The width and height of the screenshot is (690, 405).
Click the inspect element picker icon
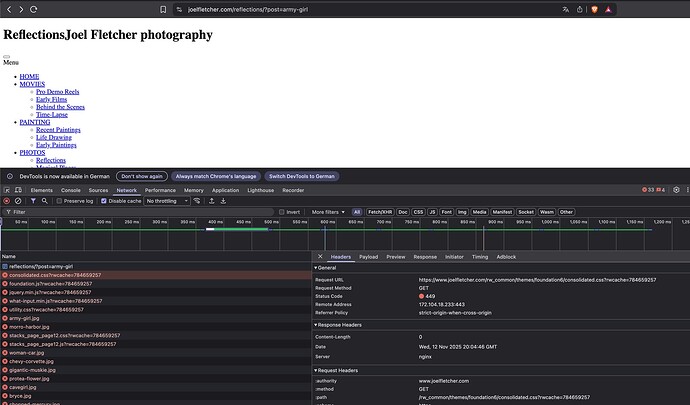point(7,189)
